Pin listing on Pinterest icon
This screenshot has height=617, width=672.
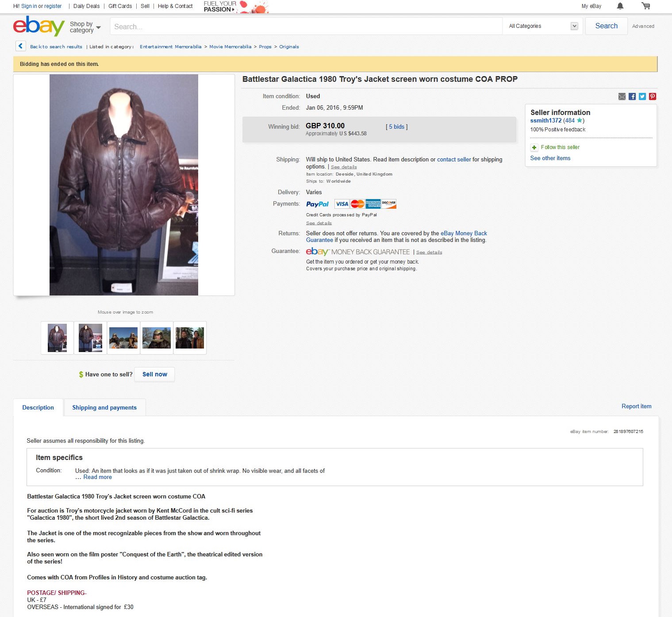click(653, 96)
